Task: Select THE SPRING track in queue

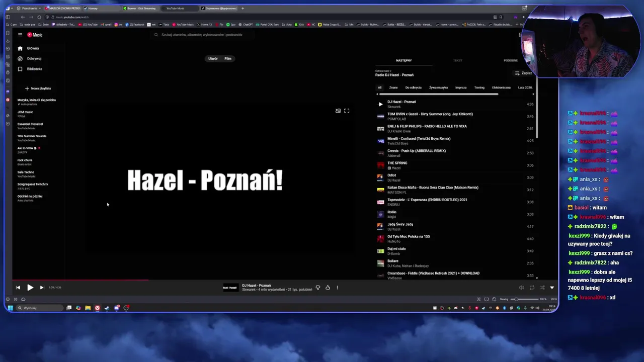Action: [x=455, y=165]
